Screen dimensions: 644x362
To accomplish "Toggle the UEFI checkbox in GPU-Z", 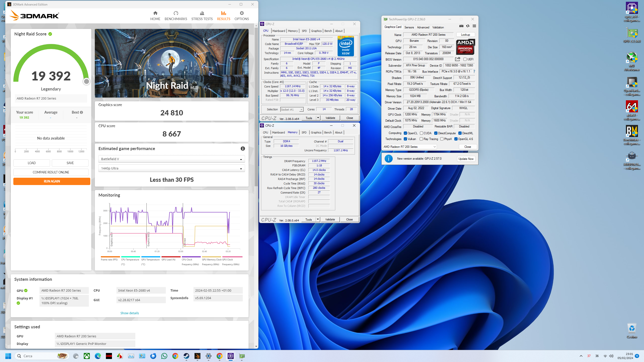I will coord(465,59).
